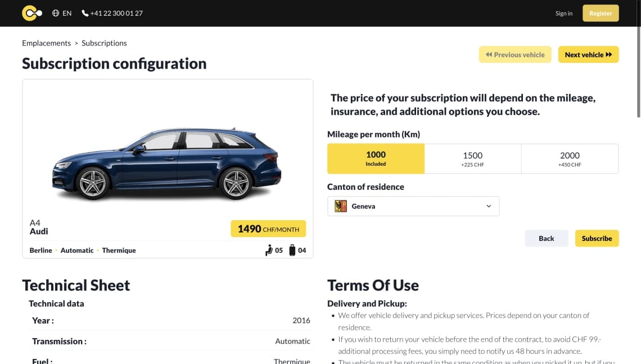Select the 2000 km mileage option

pos(570,158)
